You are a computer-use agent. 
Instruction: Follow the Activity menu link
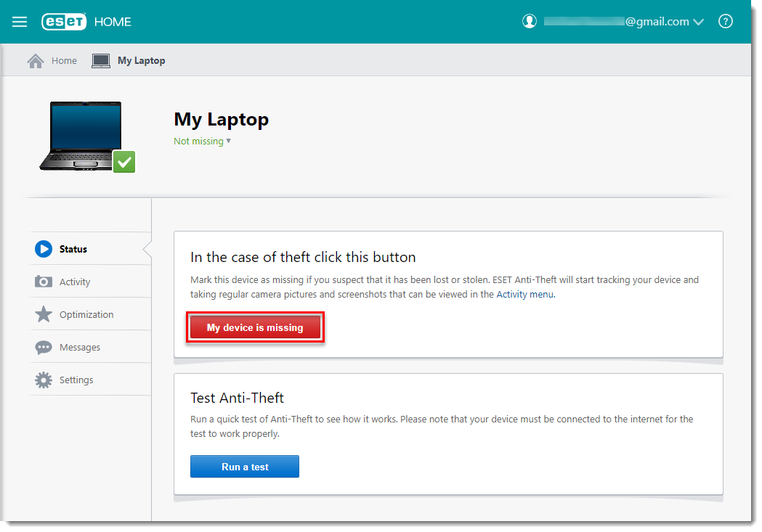point(525,294)
